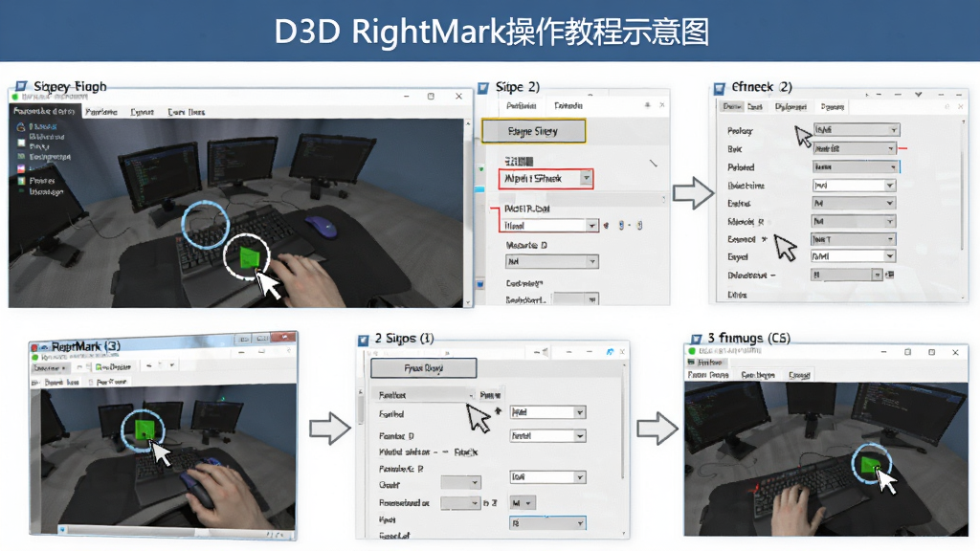Image resolution: width=980 pixels, height=551 pixels.
Task: Switch to the 'Eynat' tab in Sigpey Fiagh
Action: [x=142, y=112]
